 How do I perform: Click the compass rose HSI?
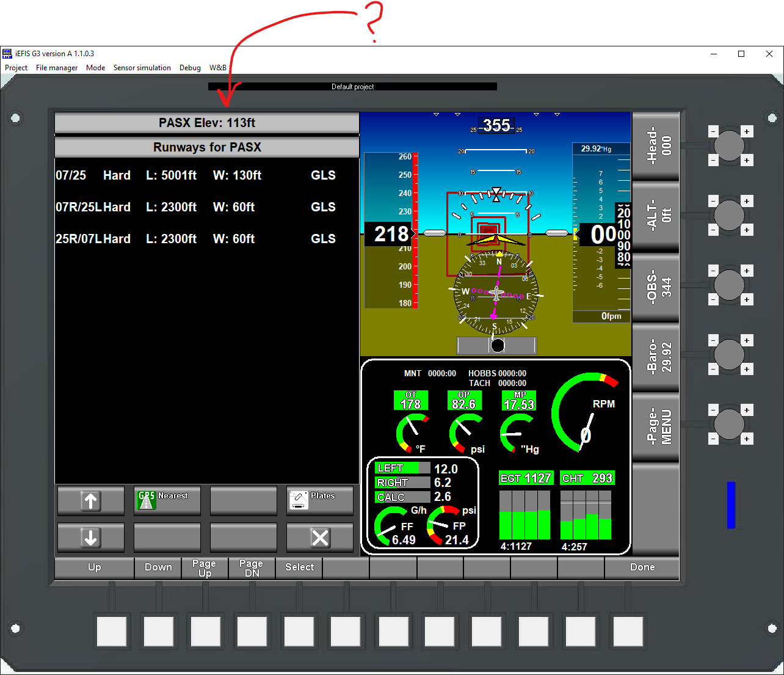(x=496, y=293)
